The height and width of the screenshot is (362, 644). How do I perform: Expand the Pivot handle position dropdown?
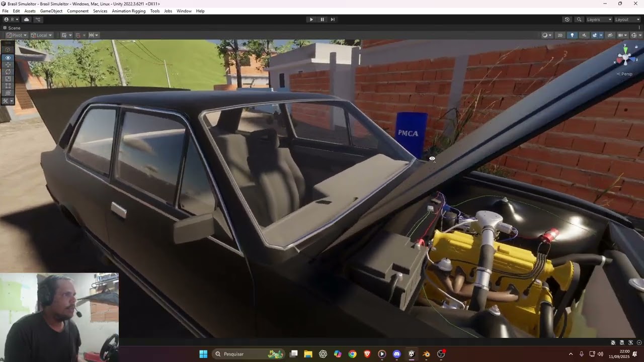pos(17,35)
